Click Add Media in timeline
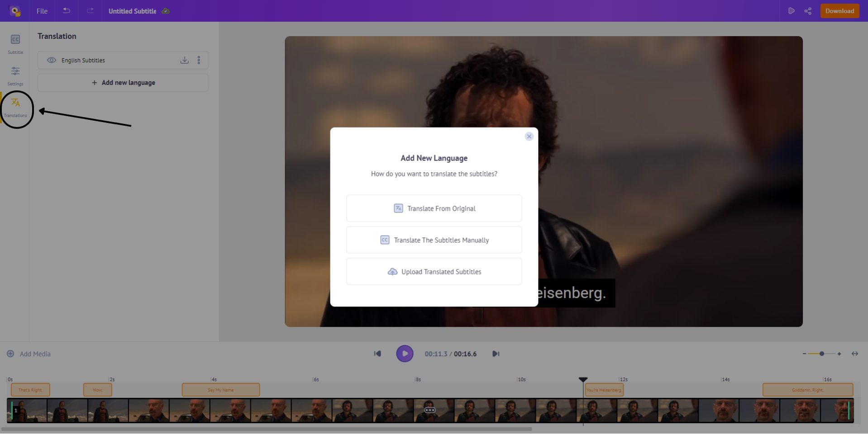Viewport: 868px width, 434px height. pyautogui.click(x=29, y=354)
